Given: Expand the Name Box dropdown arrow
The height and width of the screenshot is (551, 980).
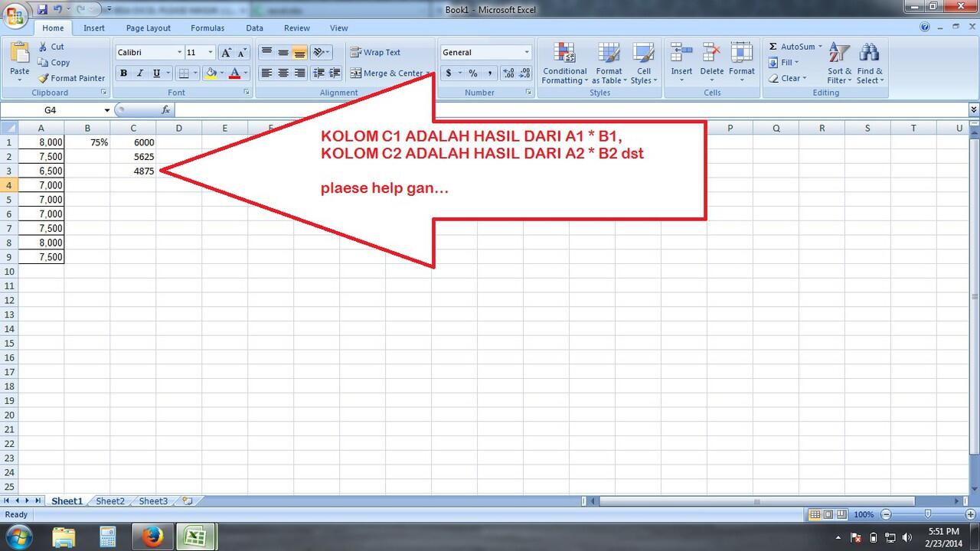Looking at the screenshot, I should 106,110.
